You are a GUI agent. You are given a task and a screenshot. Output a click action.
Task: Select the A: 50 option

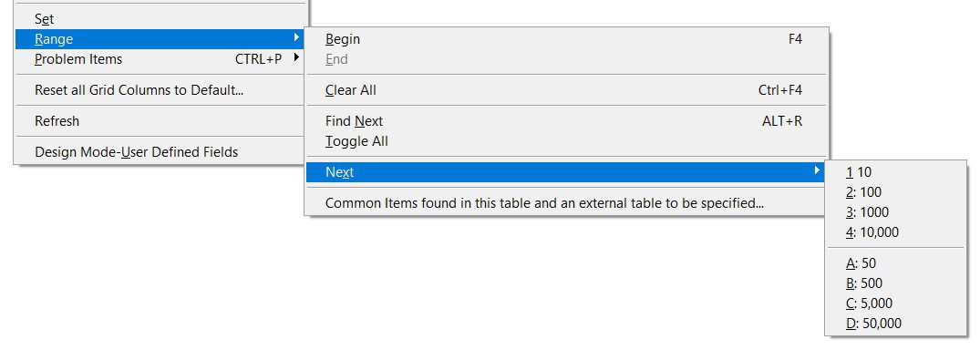pos(895,263)
